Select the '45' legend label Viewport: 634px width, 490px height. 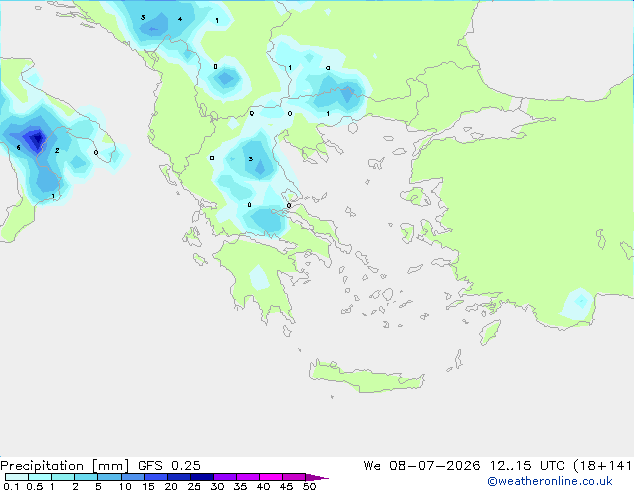286,486
